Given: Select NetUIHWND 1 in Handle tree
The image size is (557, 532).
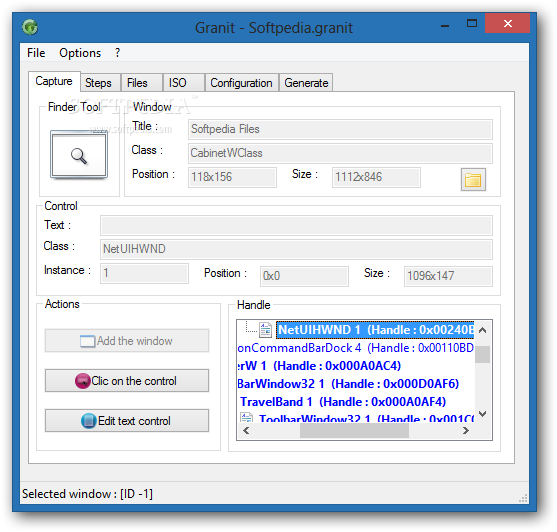Looking at the screenshot, I should click(375, 330).
